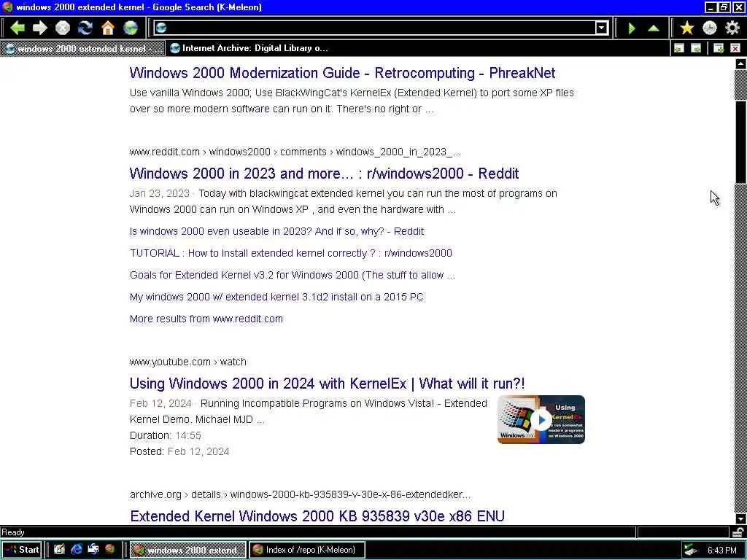Image resolution: width=747 pixels, height=560 pixels.
Task: Open the Windows Start button
Action: (x=21, y=550)
